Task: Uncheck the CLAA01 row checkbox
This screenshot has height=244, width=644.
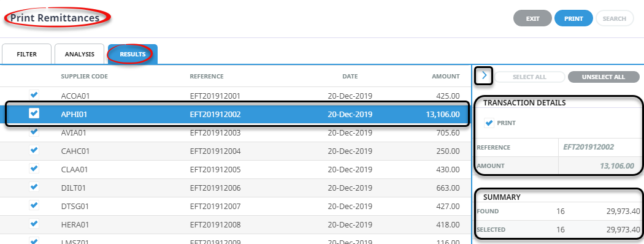Action: (x=34, y=169)
